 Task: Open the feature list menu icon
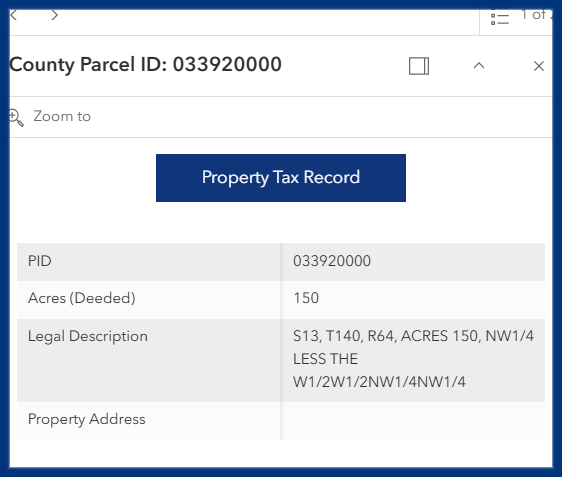pyautogui.click(x=500, y=18)
